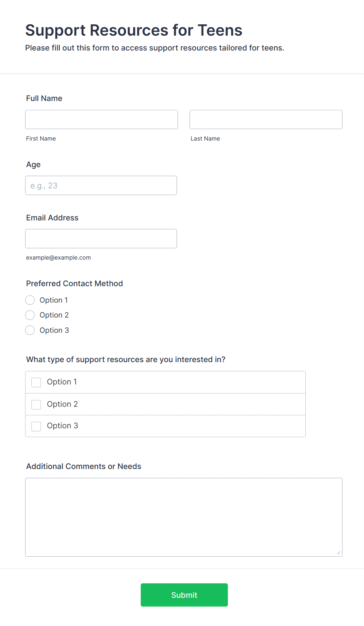Click the Additional Comments or Needs label
The height and width of the screenshot is (626, 364).
tap(83, 466)
